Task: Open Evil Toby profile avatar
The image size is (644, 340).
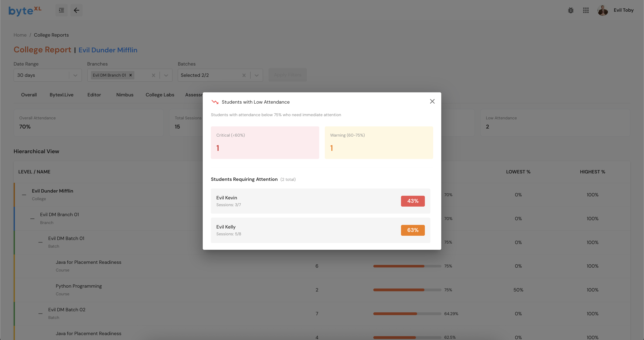Action: tap(602, 10)
